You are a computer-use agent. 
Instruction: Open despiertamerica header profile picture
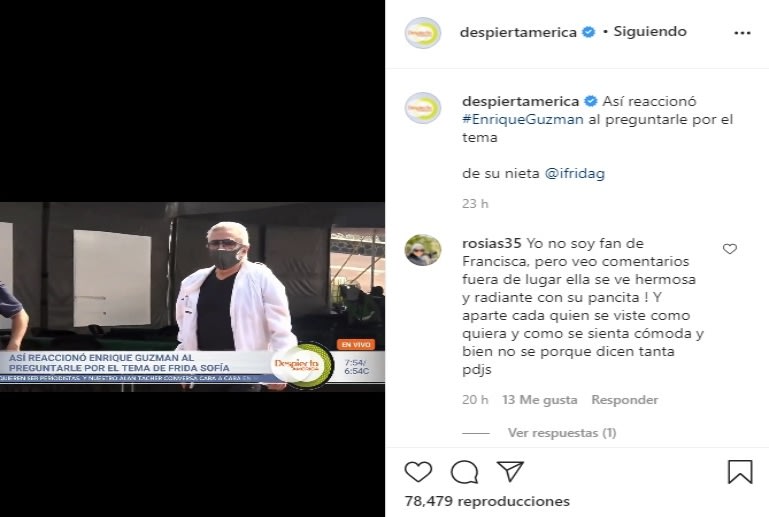423,33
